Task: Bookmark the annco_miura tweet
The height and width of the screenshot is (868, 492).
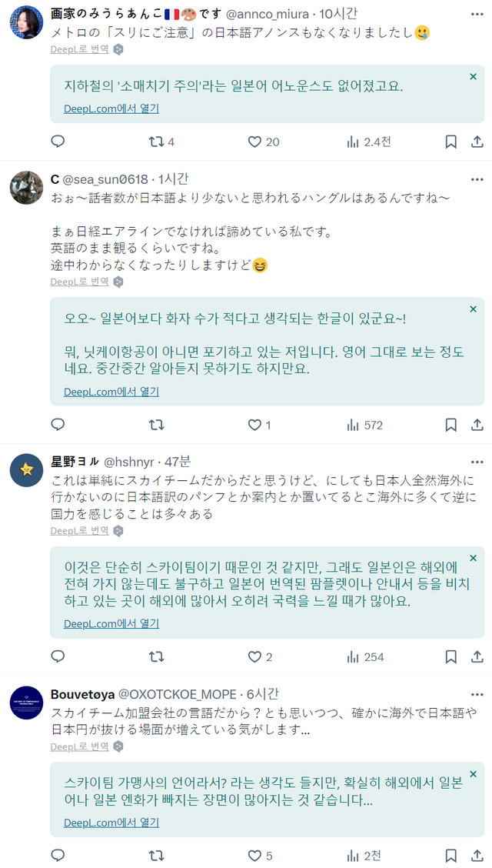Action: click(451, 142)
